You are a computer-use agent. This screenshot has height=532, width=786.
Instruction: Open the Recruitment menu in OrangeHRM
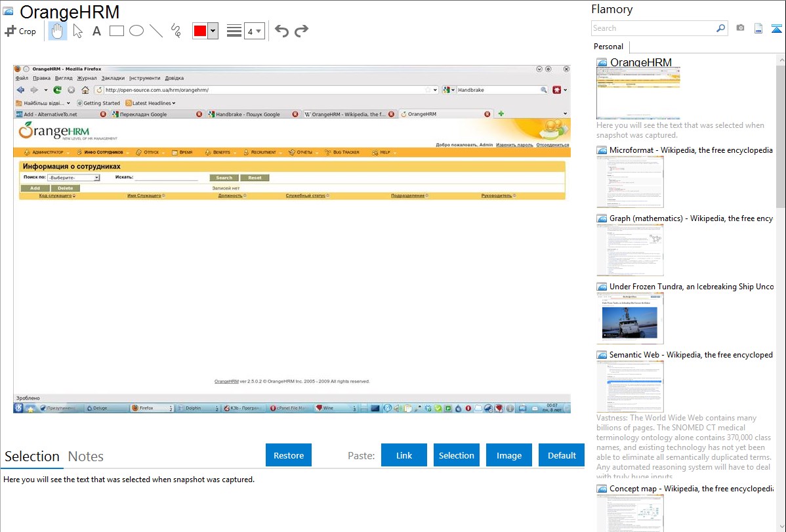(x=262, y=152)
